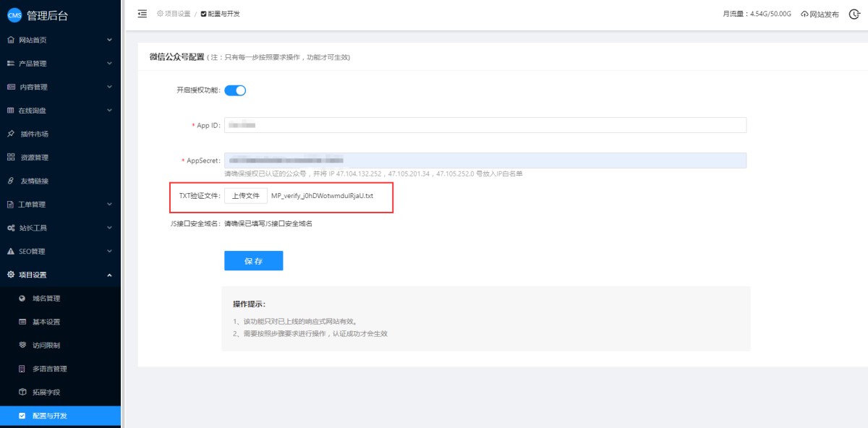Click the icon beside 访问限制
Image resolution: width=868 pixels, height=428 pixels.
tap(22, 345)
